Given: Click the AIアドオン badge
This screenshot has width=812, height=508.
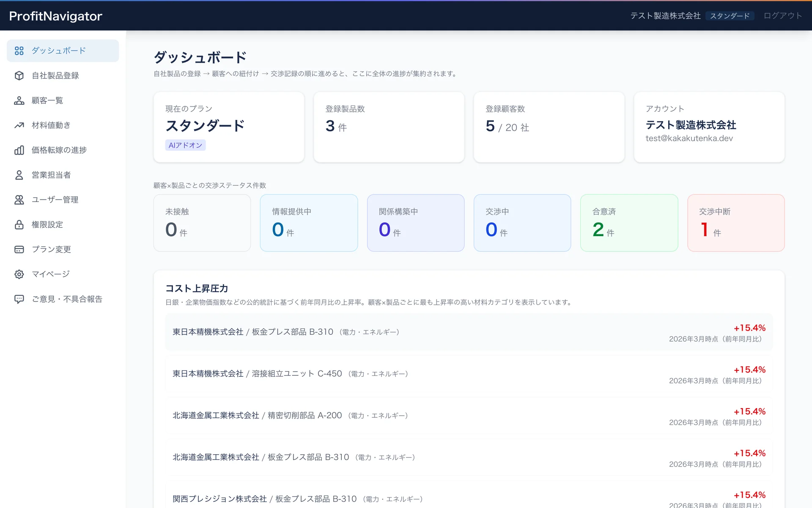Looking at the screenshot, I should pos(185,145).
